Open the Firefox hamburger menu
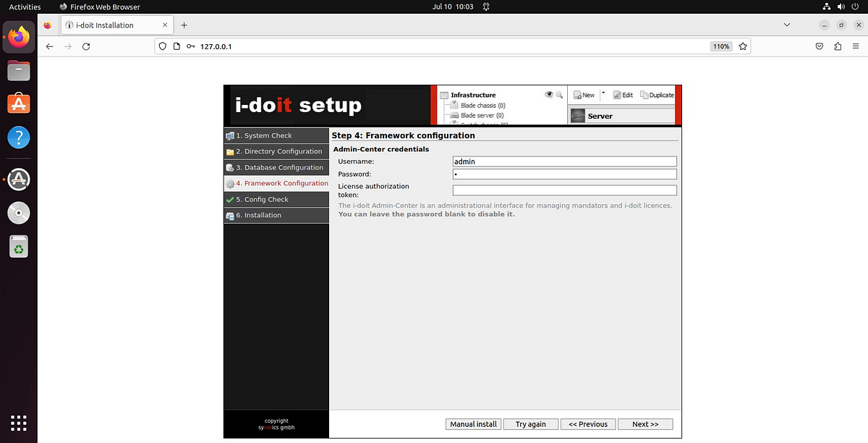The image size is (868, 443). [856, 46]
